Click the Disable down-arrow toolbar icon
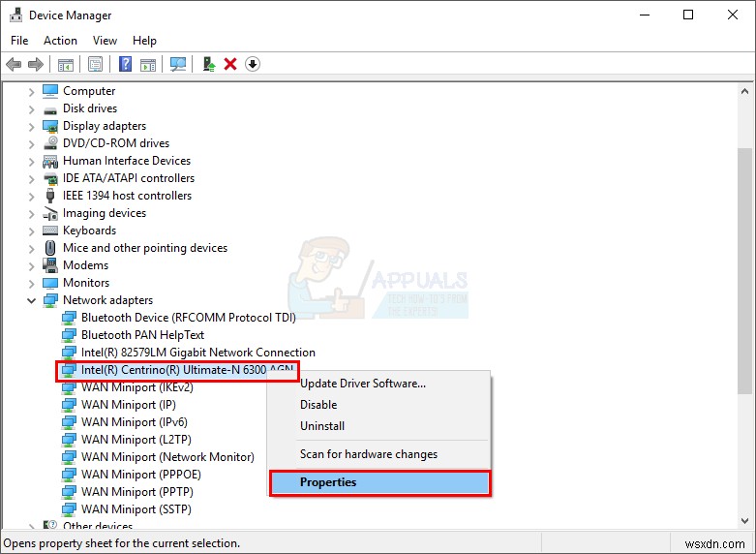The image size is (756, 554). coord(253,64)
